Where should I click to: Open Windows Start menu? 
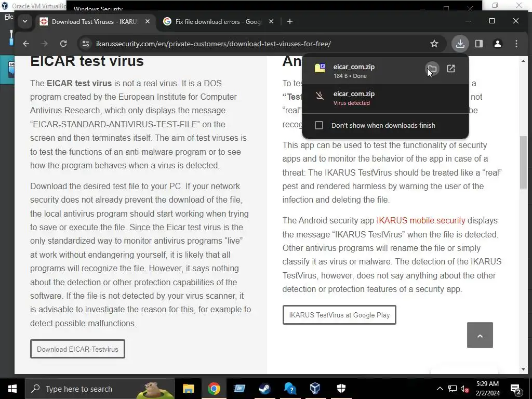click(12, 389)
